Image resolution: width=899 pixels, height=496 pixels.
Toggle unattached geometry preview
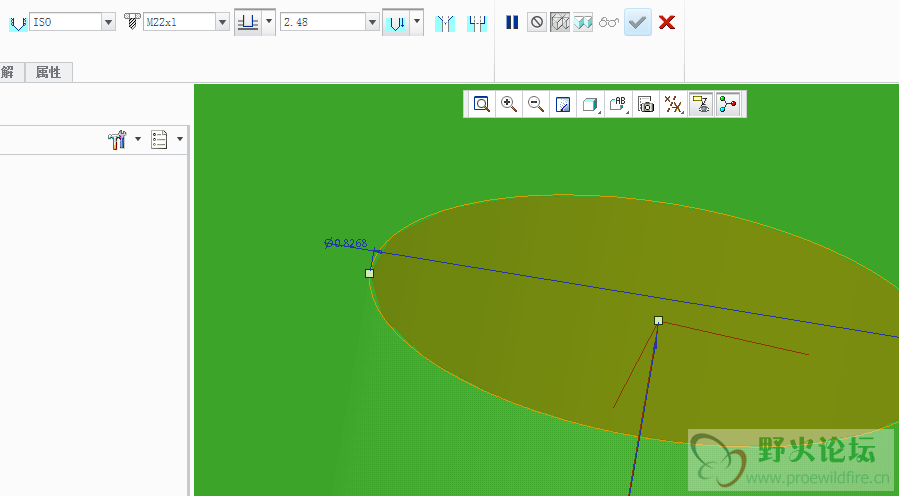560,22
